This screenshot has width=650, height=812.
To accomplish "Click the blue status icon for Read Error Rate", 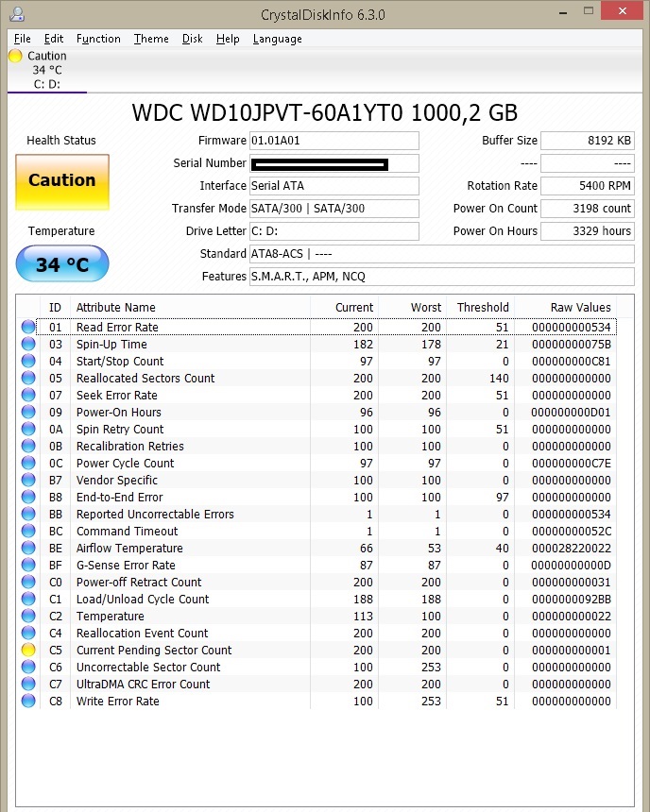I will click(x=28, y=328).
